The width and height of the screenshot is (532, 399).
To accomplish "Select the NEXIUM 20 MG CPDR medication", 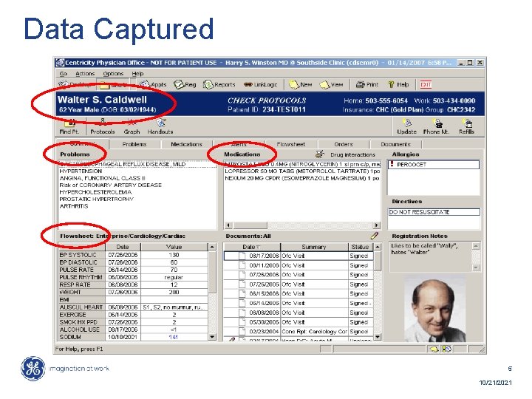I will (x=302, y=178).
